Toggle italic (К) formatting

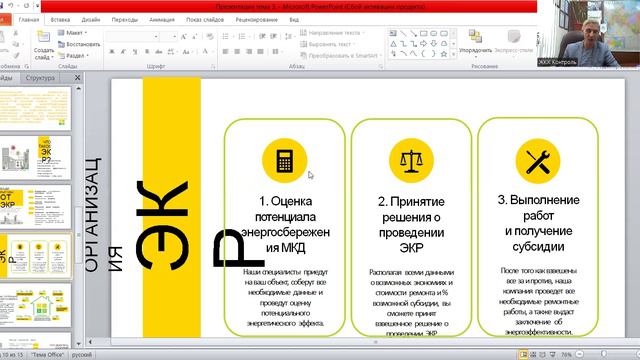tap(123, 52)
